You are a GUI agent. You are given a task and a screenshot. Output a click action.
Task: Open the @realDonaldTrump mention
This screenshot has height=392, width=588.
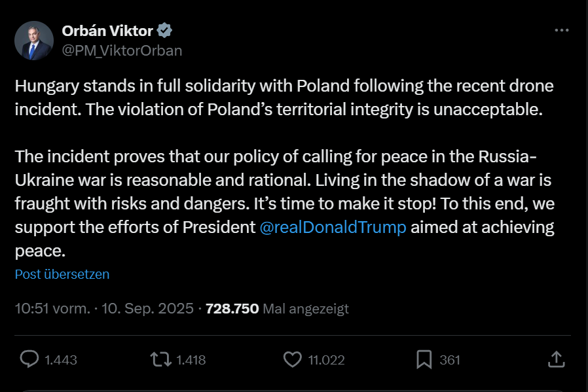point(333,228)
